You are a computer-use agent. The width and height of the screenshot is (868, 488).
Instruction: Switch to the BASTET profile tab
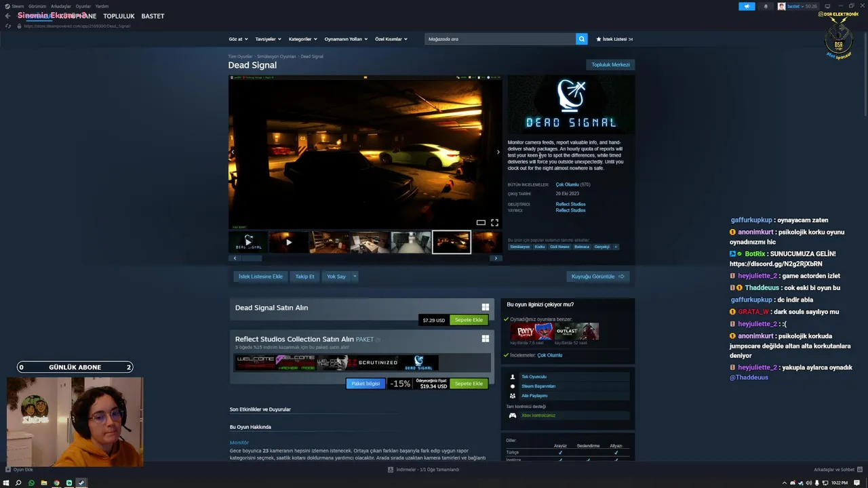pos(153,16)
